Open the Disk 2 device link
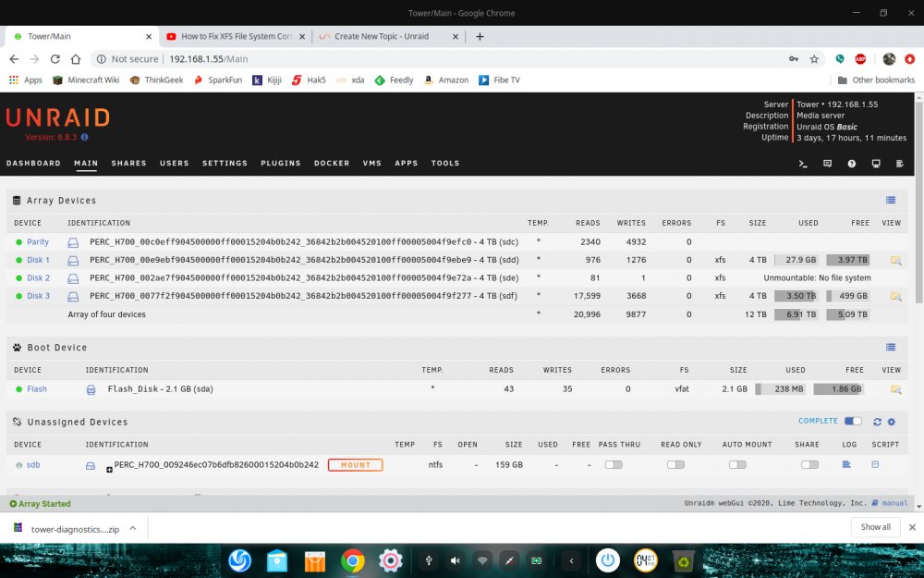The height and width of the screenshot is (578, 924). tap(38, 277)
